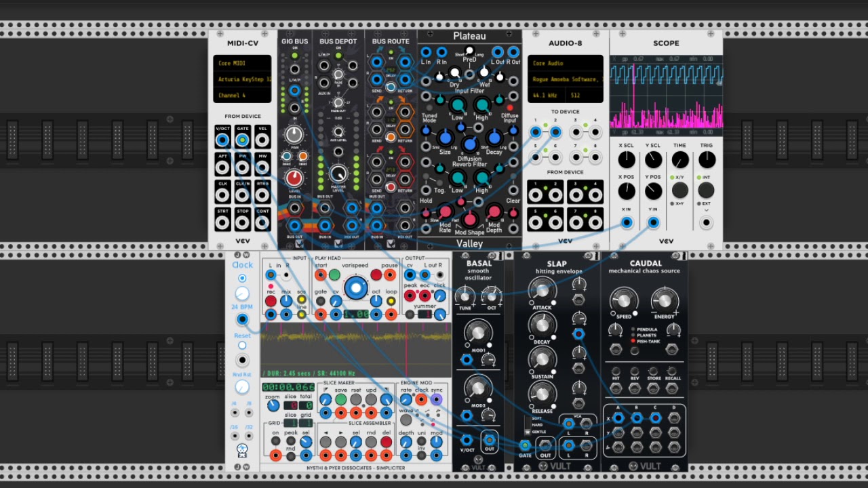The image size is (868, 488).
Task: Click the Slap envelope OUT jack
Action: (x=546, y=445)
